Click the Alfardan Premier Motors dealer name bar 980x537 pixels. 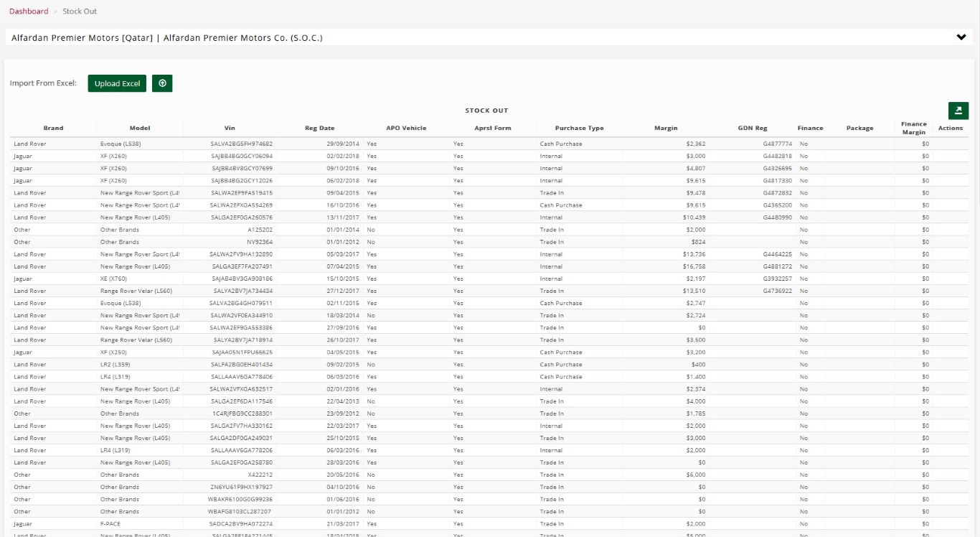pyautogui.click(x=166, y=38)
